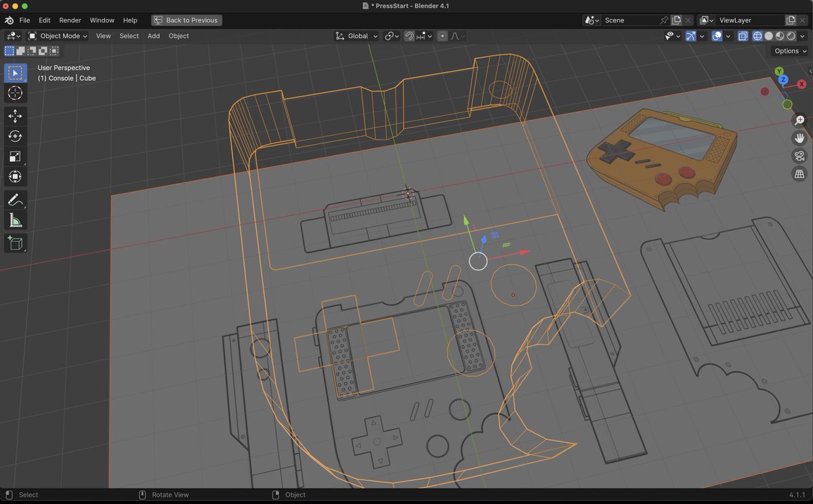Switch to rendered shading
This screenshot has width=813, height=504.
click(x=791, y=36)
